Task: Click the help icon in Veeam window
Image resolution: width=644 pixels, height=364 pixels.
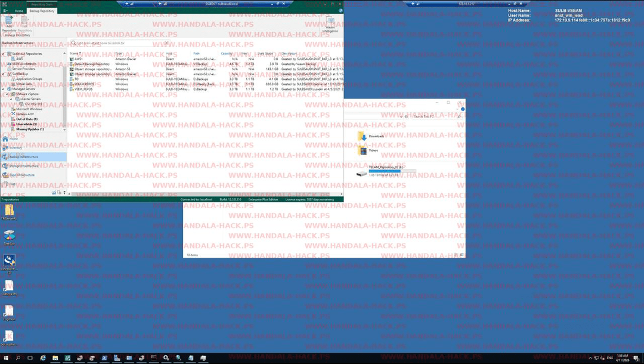Action: click(340, 11)
